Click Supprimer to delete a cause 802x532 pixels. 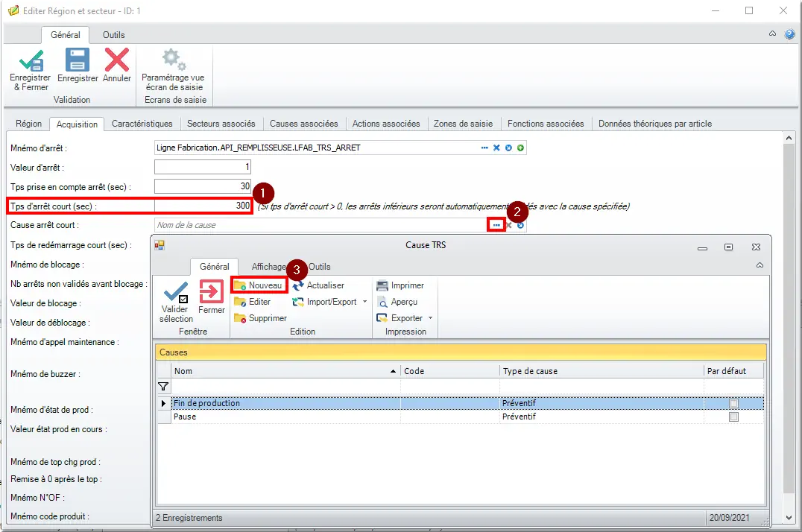tap(260, 318)
